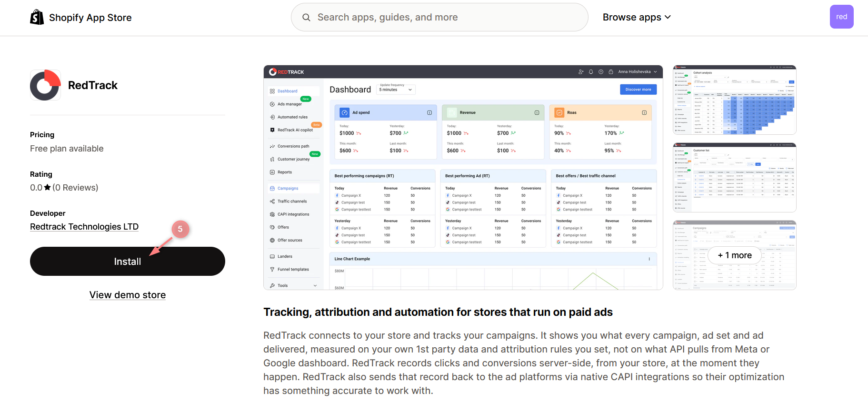Click the Traffic channels icon in the preview sidebar
The image size is (868, 403).
(272, 201)
